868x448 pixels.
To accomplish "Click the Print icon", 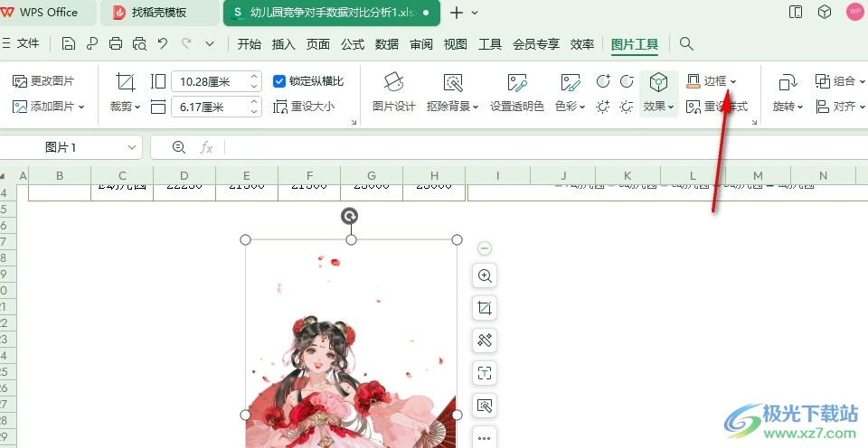I will (x=116, y=43).
